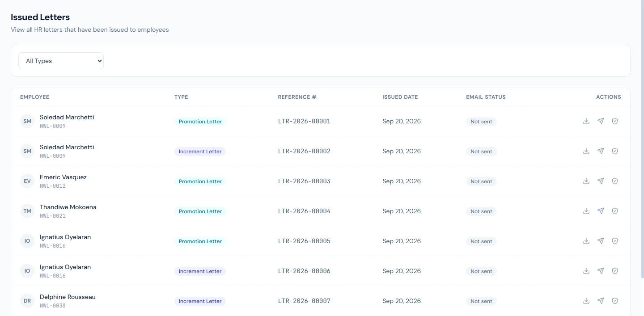This screenshot has height=316, width=644.
Task: Download letter LTR-2026-00005
Action: coord(586,241)
